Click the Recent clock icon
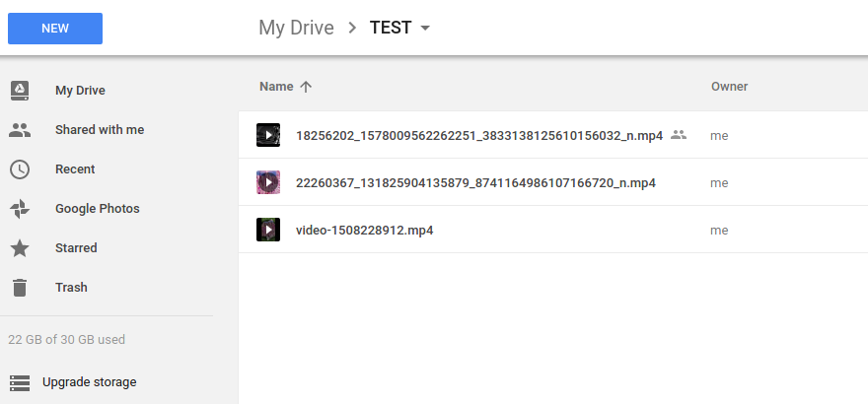 20,169
